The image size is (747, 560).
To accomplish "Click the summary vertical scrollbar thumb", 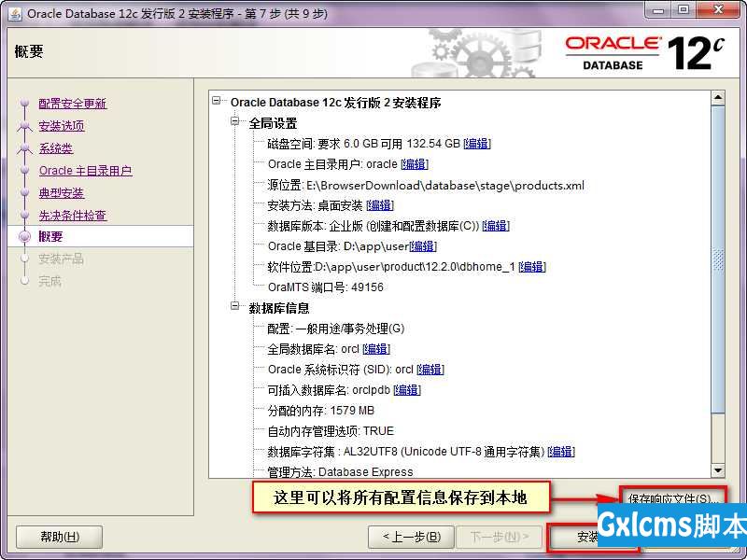I will click(x=718, y=259).
